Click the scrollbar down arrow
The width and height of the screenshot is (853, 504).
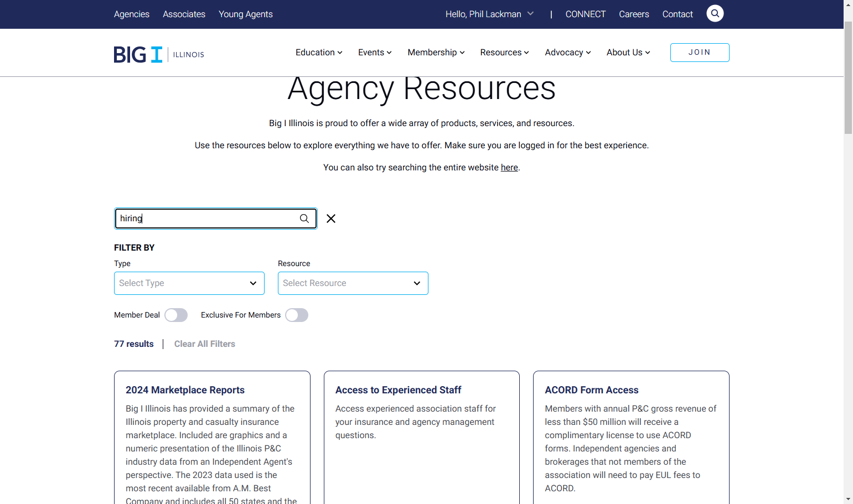coord(848,499)
